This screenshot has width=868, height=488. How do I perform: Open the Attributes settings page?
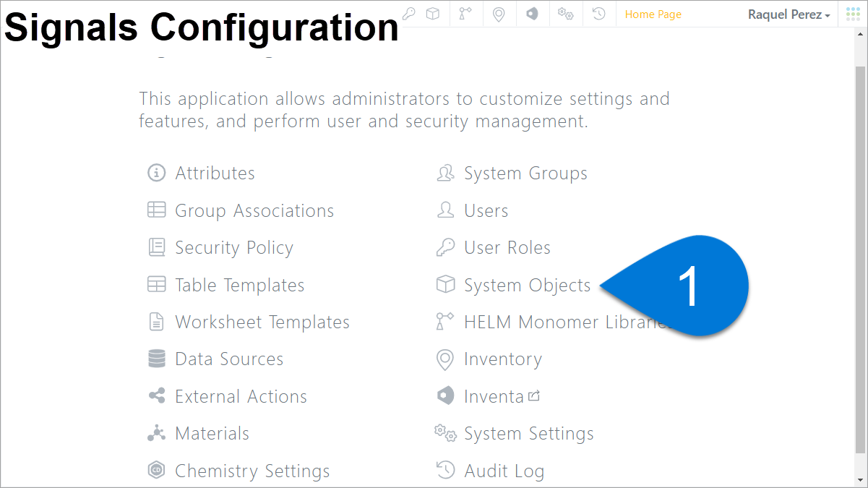pyautogui.click(x=215, y=174)
